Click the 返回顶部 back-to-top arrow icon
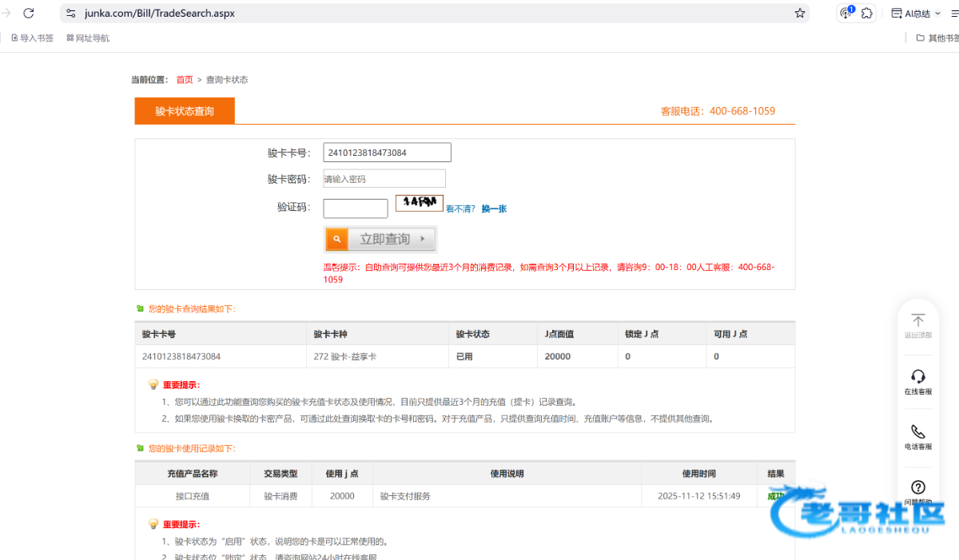Image resolution: width=959 pixels, height=560 pixels. 918,320
